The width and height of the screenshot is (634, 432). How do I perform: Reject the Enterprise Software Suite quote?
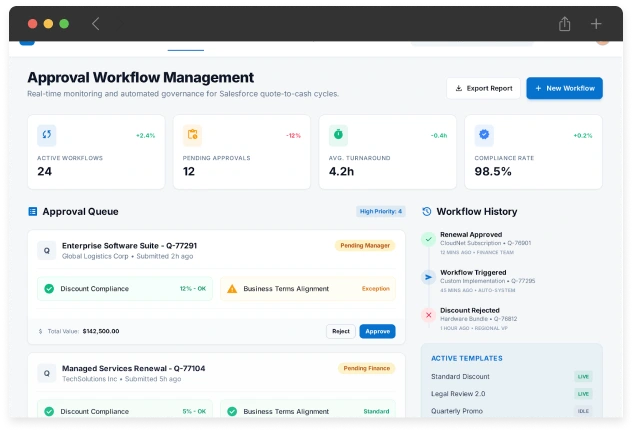pyautogui.click(x=341, y=331)
